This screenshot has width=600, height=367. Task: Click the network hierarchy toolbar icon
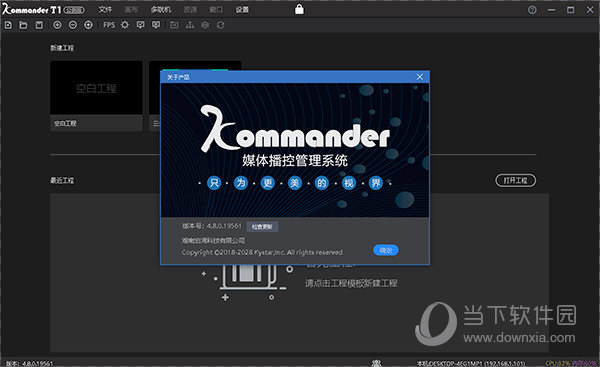pyautogui.click(x=190, y=25)
